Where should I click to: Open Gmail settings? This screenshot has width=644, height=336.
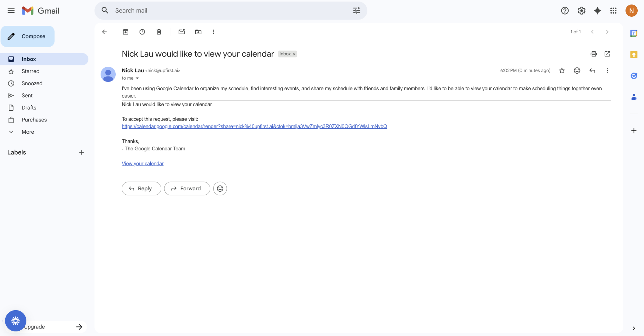tap(581, 10)
